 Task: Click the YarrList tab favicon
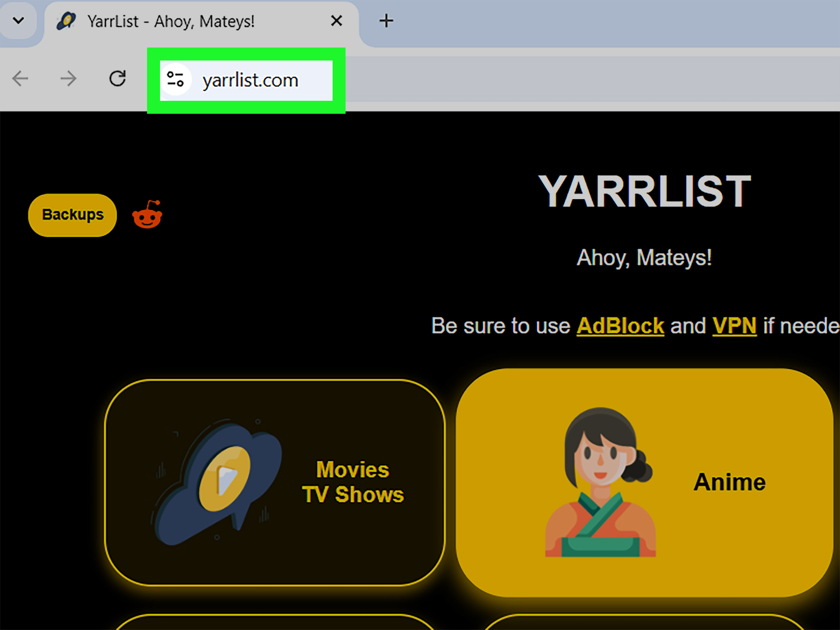pyautogui.click(x=66, y=21)
